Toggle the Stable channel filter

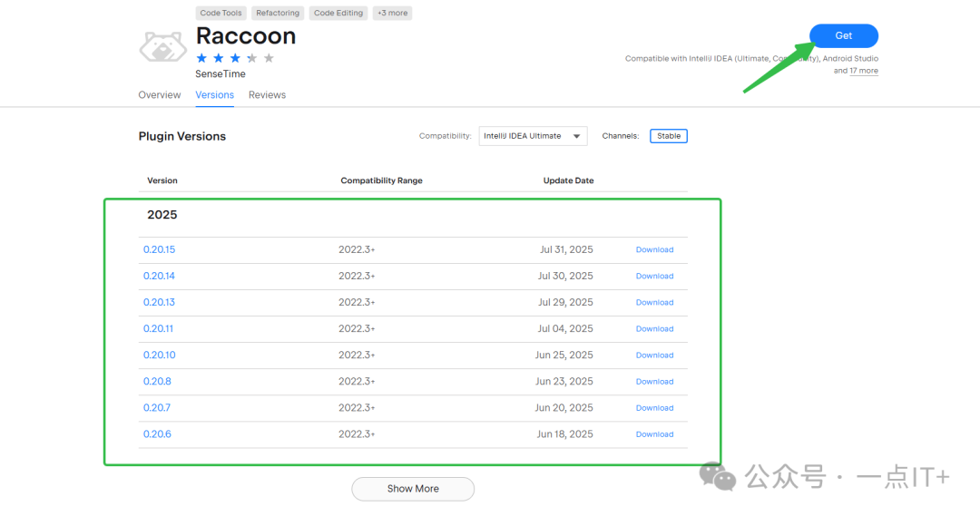click(668, 135)
